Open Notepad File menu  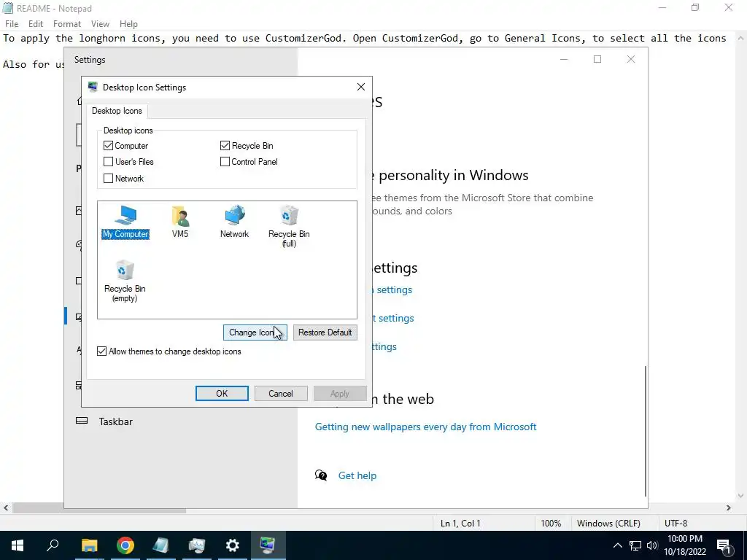pyautogui.click(x=12, y=24)
